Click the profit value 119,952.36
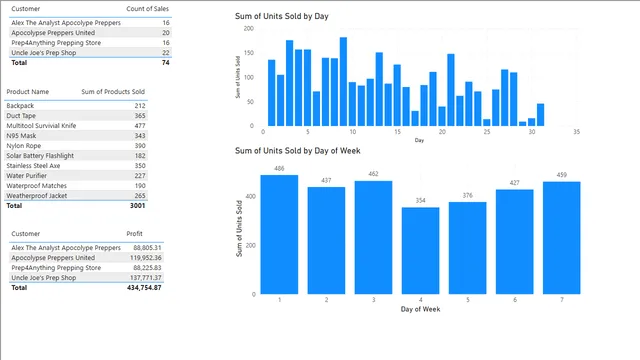 [x=146, y=258]
